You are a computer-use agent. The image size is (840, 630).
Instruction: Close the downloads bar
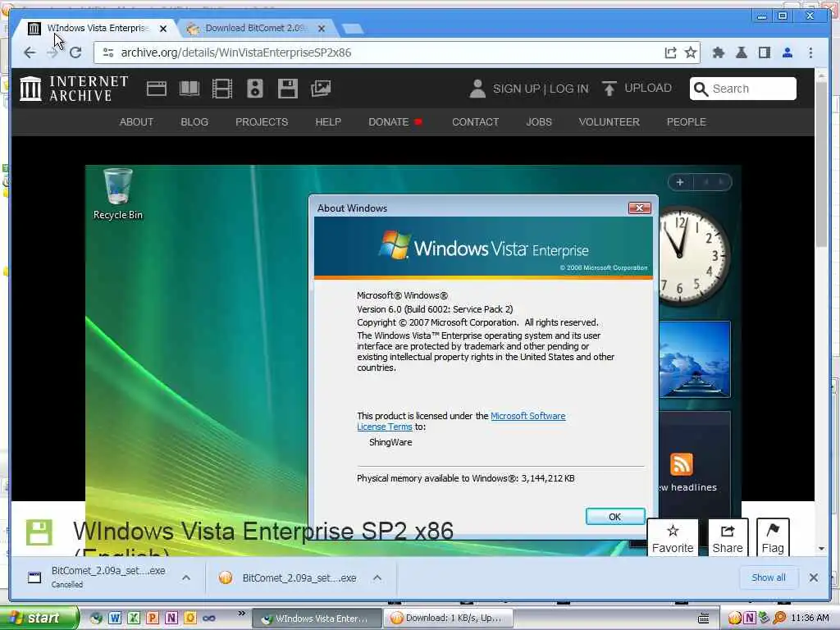pyautogui.click(x=814, y=577)
